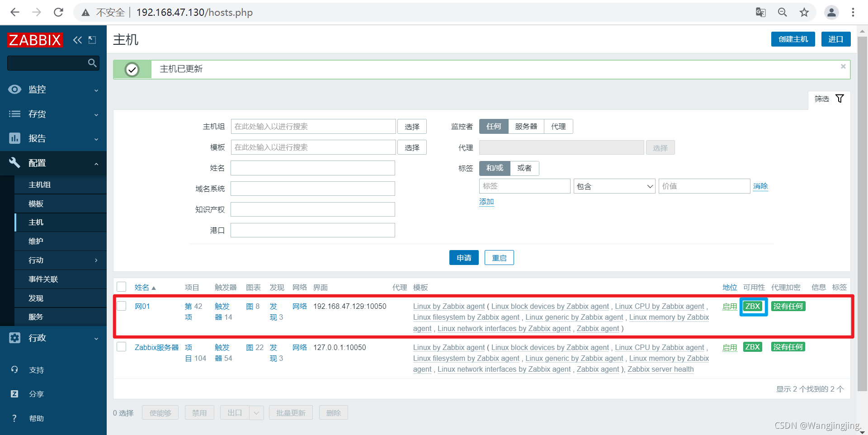Open 主机 in configuration submenu
This screenshot has width=868, height=435.
click(61, 222)
